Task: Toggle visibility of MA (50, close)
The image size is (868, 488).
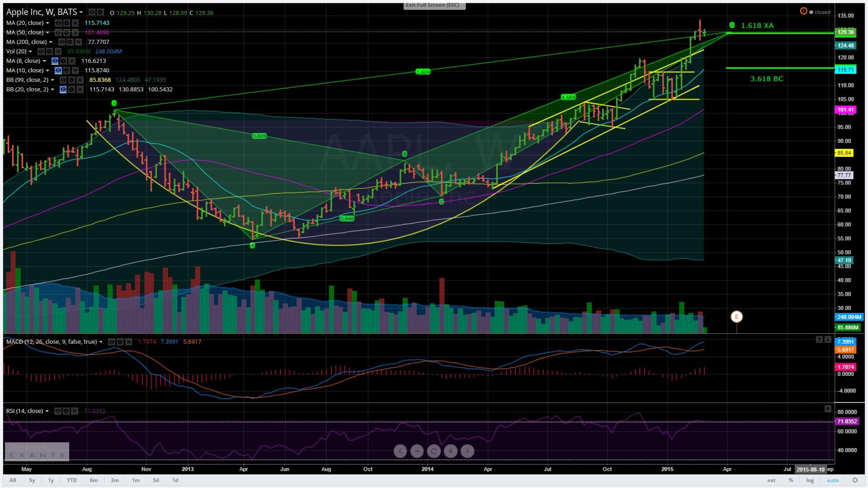Action: coord(58,33)
